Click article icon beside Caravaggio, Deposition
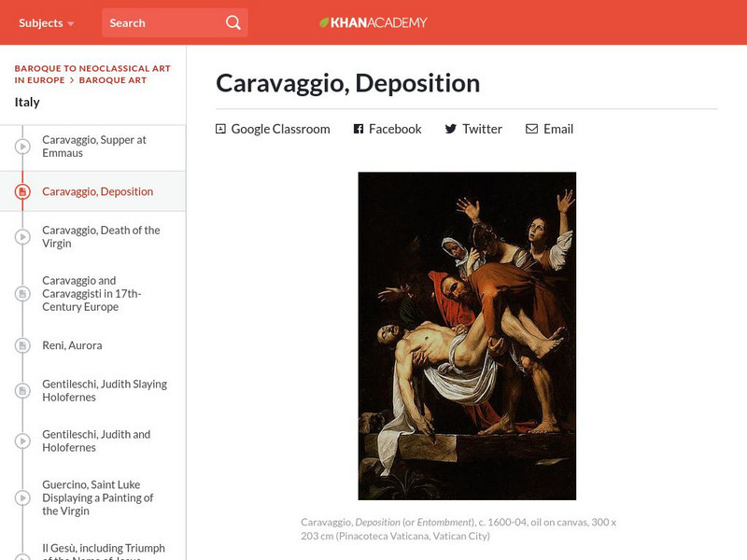 point(22,191)
